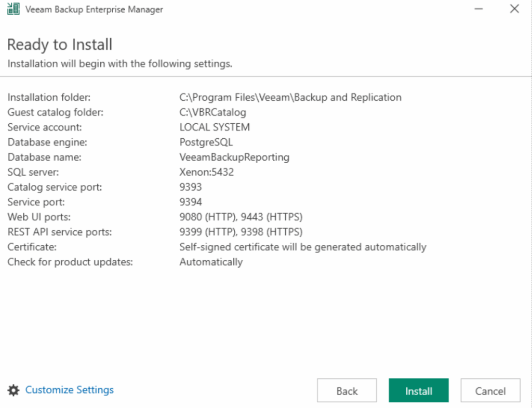Screen dimensions: 532x408
Task: Click the 'Service port:' label
Action: 36,202
